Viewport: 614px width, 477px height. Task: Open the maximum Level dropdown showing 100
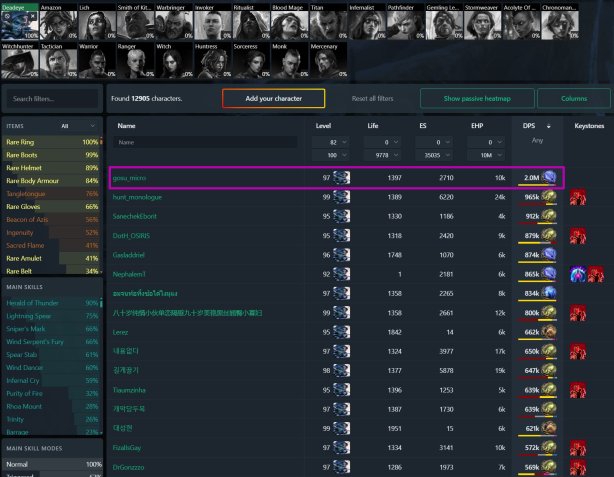click(330, 155)
